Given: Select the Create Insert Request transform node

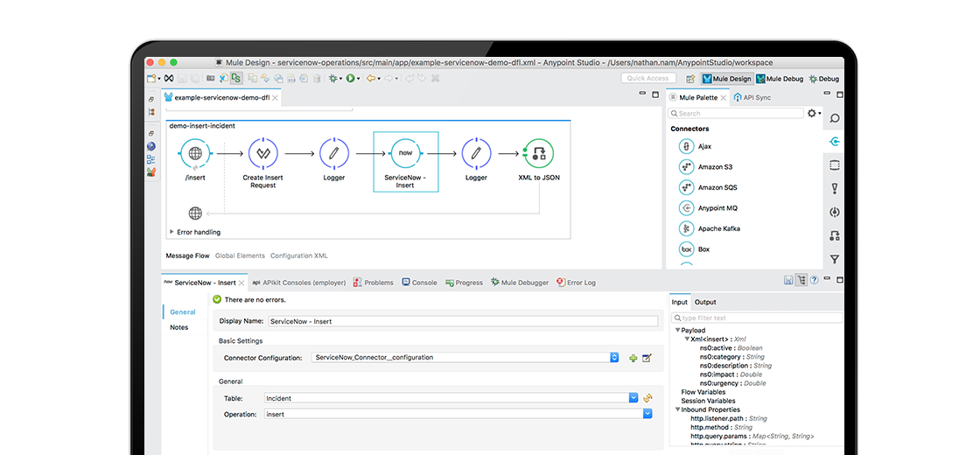Looking at the screenshot, I should coord(263,153).
